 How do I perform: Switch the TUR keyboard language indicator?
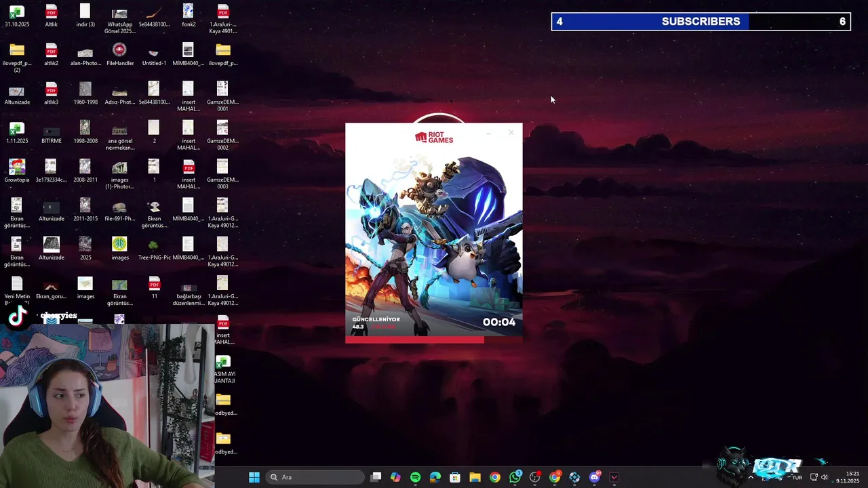coord(797,477)
